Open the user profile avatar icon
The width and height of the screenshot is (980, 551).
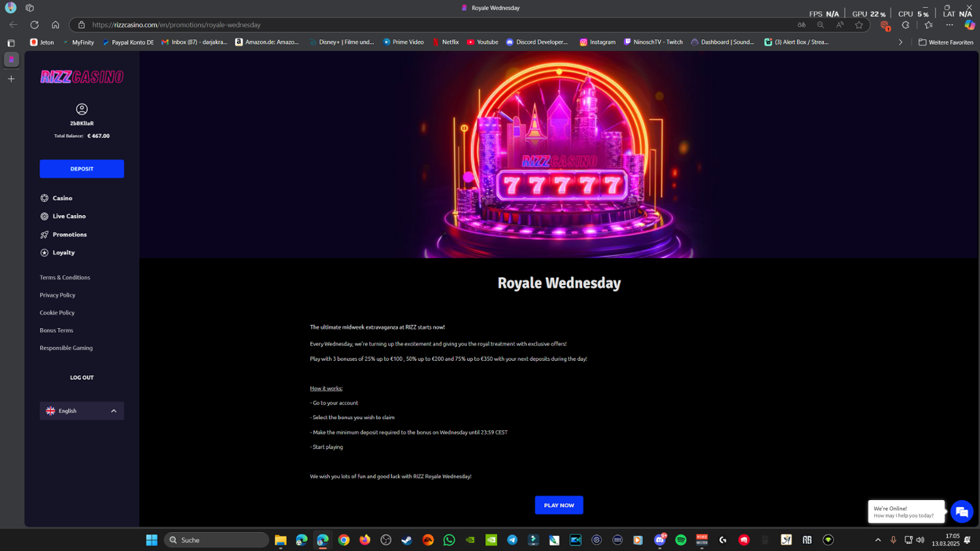[82, 109]
